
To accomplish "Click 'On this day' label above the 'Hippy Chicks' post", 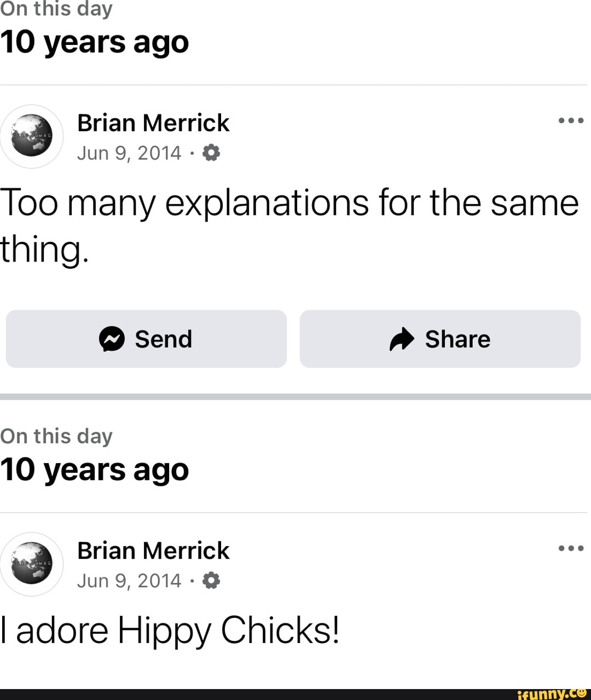I will click(56, 436).
